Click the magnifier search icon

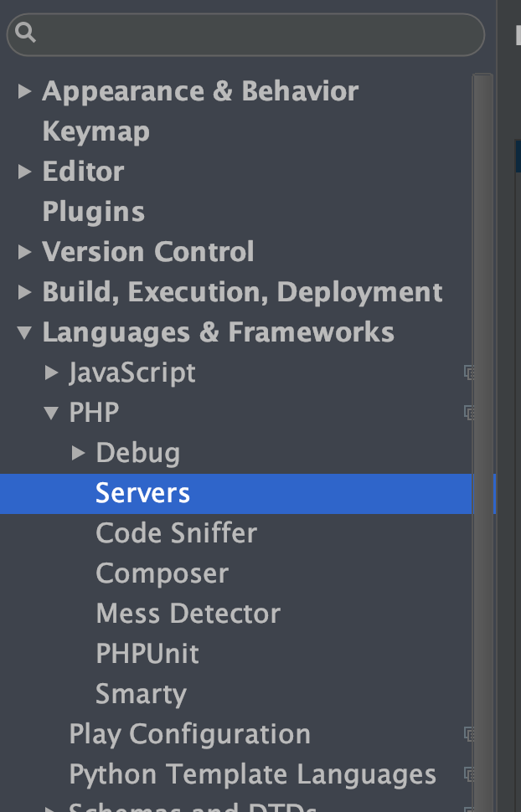pyautogui.click(x=25, y=33)
